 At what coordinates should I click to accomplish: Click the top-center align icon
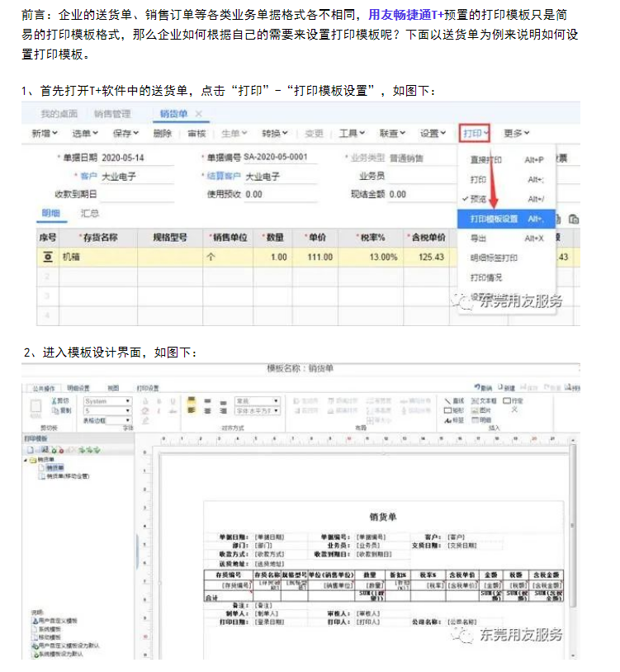[x=207, y=401]
